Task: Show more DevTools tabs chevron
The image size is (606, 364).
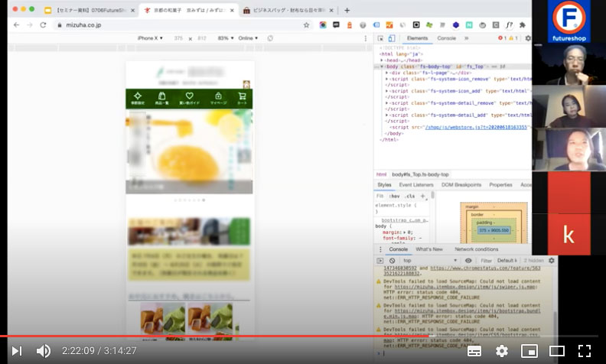Action: 467,38
